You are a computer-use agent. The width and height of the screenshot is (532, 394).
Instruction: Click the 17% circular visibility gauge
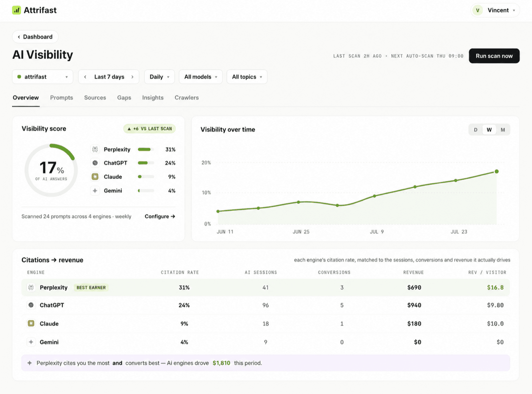[51, 170]
